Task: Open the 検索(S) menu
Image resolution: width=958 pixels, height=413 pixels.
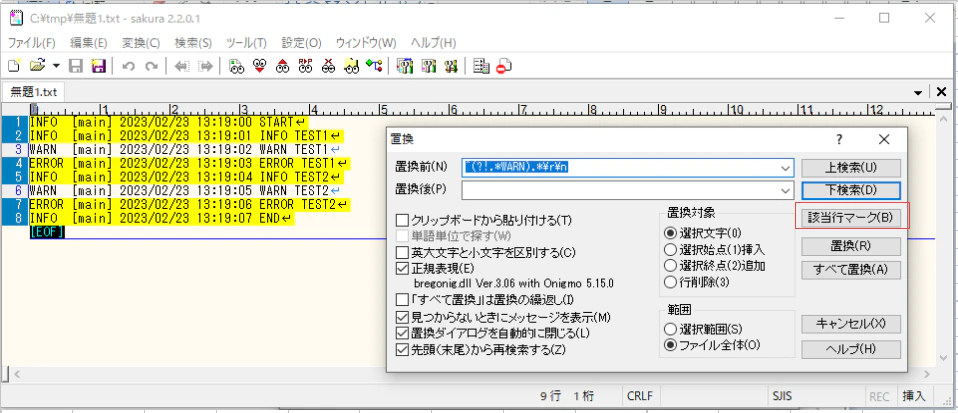Action: point(193,43)
